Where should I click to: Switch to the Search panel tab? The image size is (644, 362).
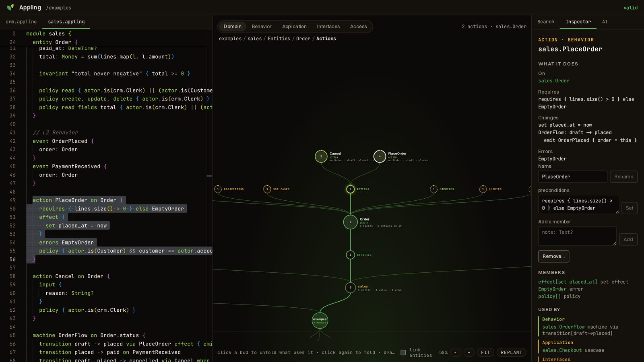(546, 22)
